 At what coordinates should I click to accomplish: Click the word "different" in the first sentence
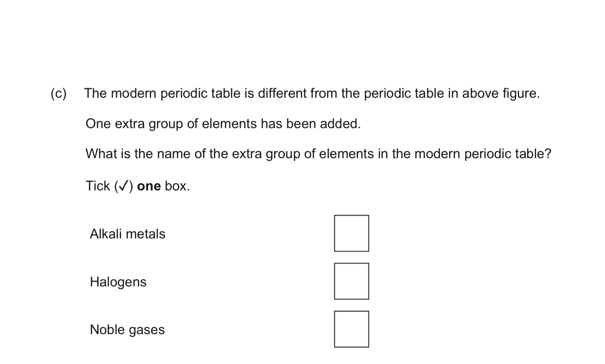[282, 93]
